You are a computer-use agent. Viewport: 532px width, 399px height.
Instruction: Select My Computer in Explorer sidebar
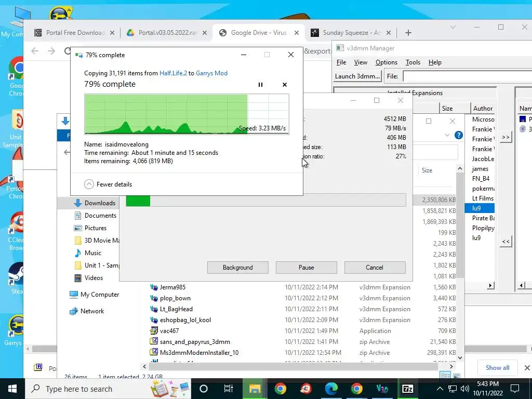tap(95, 295)
